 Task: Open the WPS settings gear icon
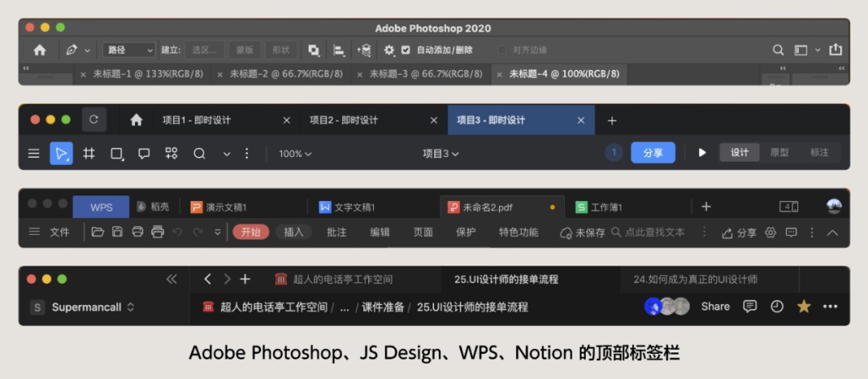click(771, 233)
